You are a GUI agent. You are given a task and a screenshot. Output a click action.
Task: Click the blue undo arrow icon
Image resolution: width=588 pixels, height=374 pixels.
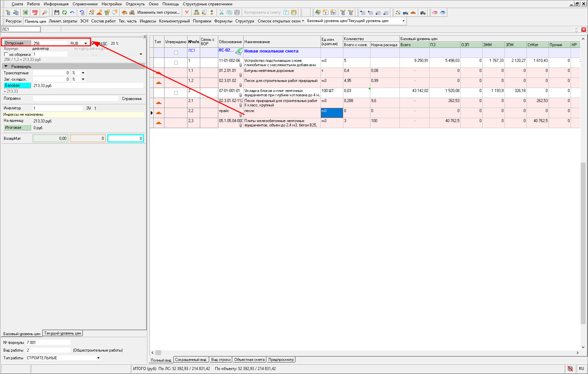coord(72,12)
